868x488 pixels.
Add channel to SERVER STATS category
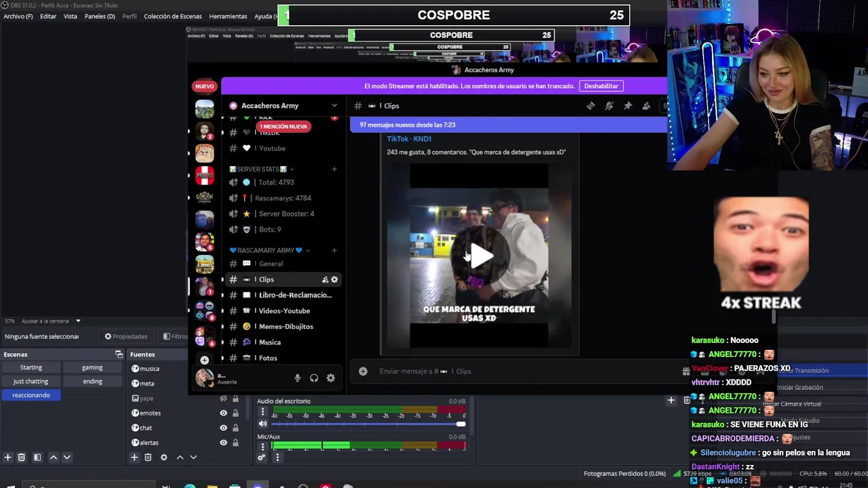pos(334,169)
